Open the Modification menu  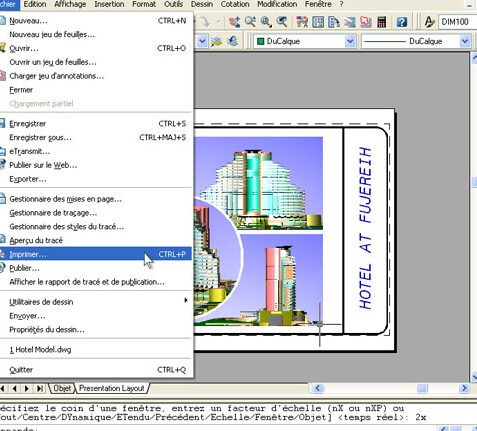(277, 4)
